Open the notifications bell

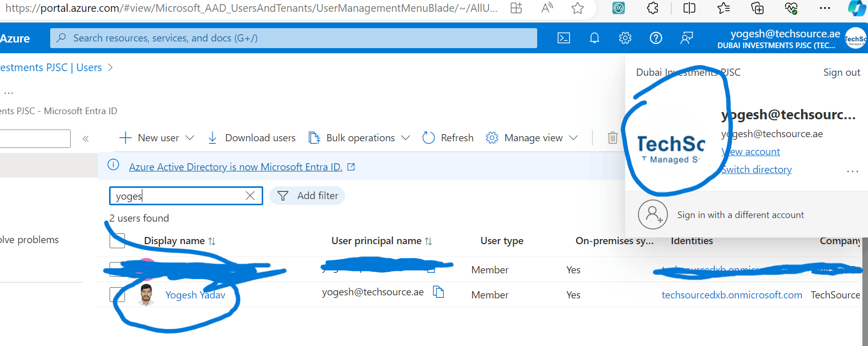click(595, 38)
